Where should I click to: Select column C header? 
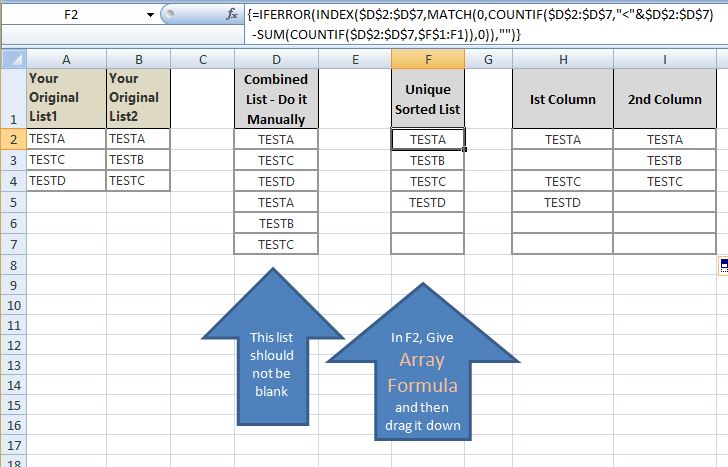[202, 59]
